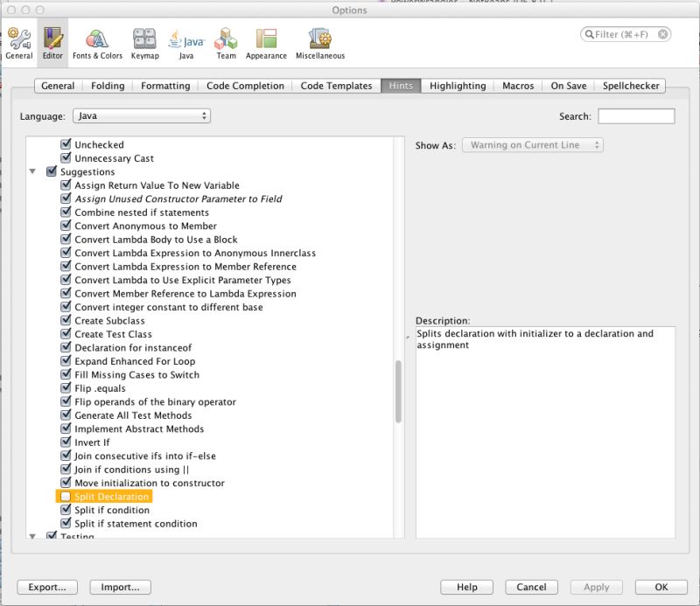The width and height of the screenshot is (700, 606).
Task: Click inside the Search field
Action: (637, 115)
